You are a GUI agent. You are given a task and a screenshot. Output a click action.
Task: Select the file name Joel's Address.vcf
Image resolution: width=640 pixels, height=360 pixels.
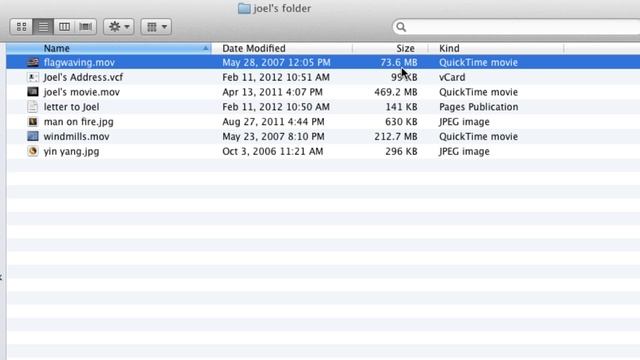pyautogui.click(x=83, y=77)
